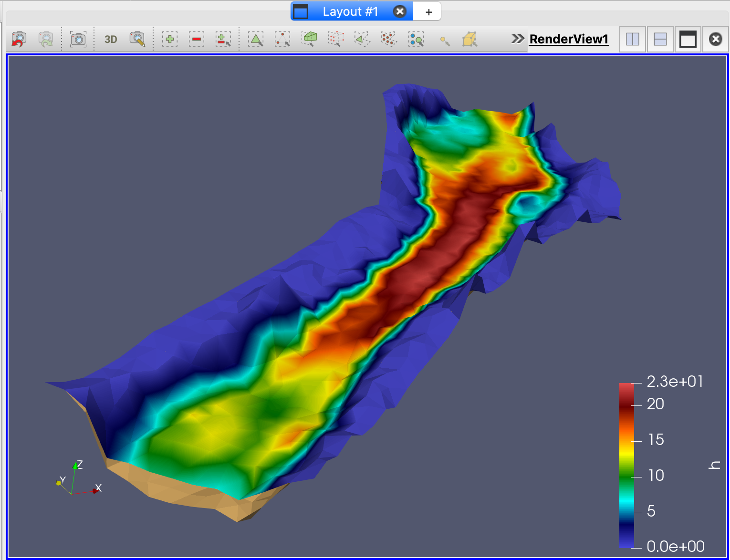
Task: Select the block selection tool icon
Action: (x=416, y=39)
